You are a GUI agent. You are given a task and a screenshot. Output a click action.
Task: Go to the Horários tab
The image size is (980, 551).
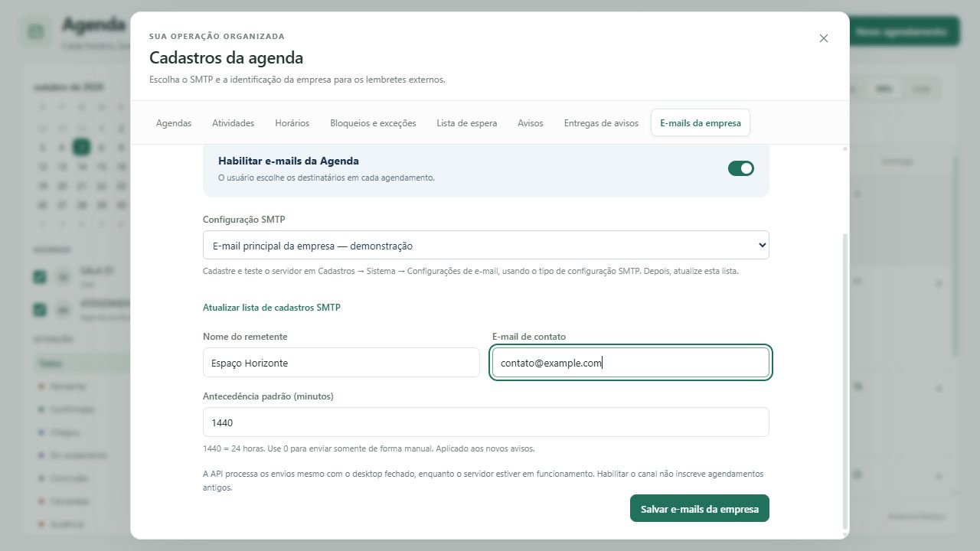click(x=292, y=122)
